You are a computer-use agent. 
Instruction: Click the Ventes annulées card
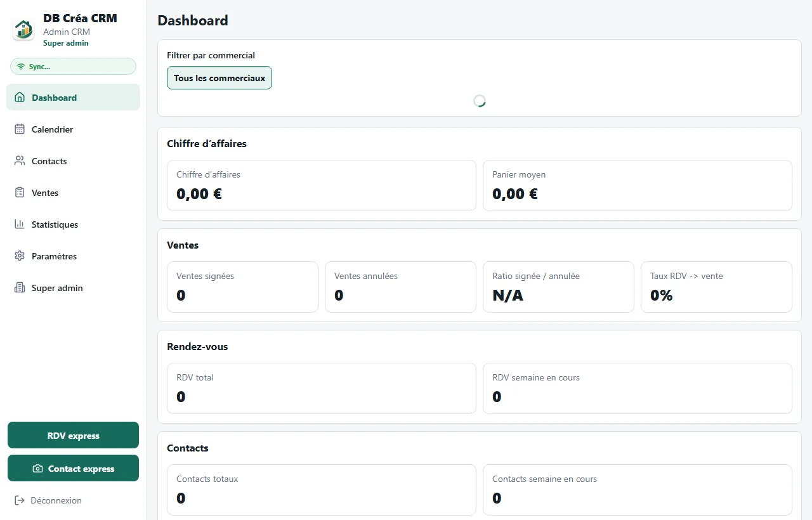400,287
